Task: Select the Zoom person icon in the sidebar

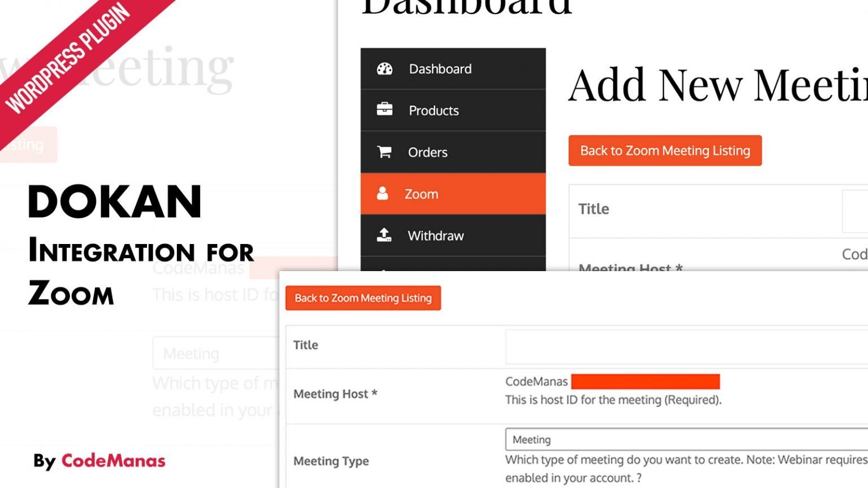Action: pyautogui.click(x=382, y=194)
